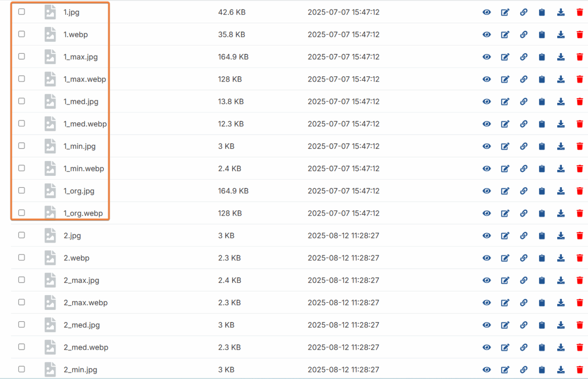Select the 1.jpg checkbox
Image resolution: width=588 pixels, height=379 pixels.
coord(22,12)
